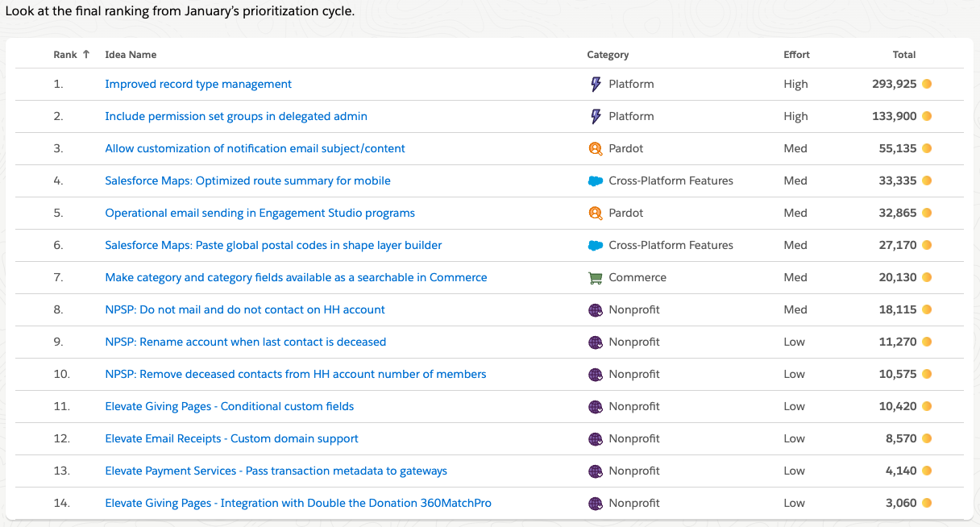
Task: Open Salesforce Maps: Optimized route summary for mobile
Action: [x=247, y=181]
